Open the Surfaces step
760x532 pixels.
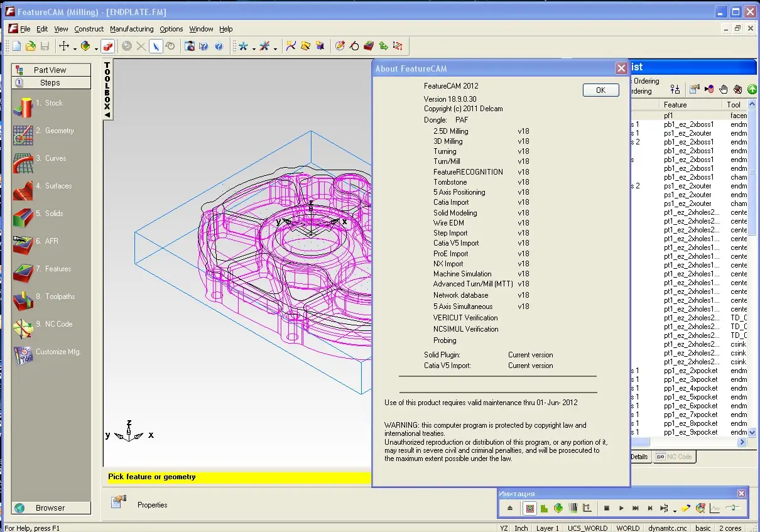click(23, 190)
